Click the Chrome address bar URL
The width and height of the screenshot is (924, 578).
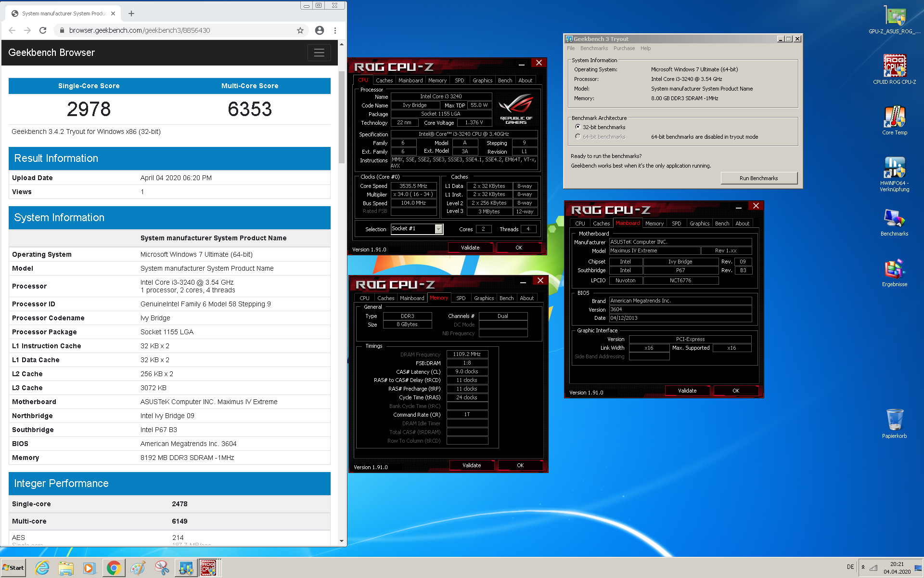140,30
